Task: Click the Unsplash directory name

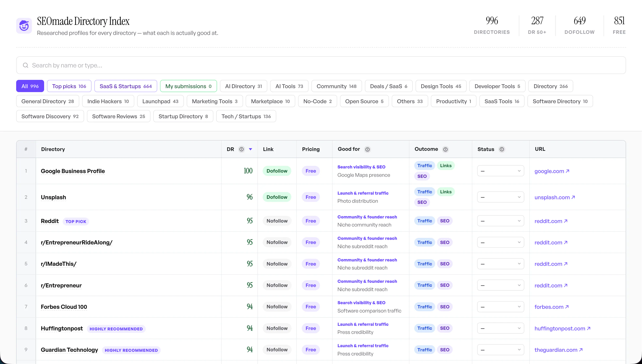Action: pyautogui.click(x=53, y=197)
